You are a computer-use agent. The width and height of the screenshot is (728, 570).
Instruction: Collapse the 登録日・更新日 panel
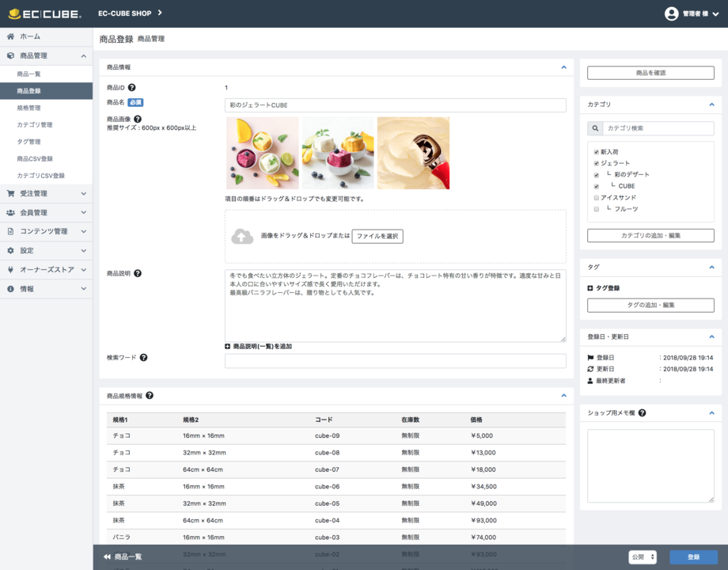coord(711,336)
